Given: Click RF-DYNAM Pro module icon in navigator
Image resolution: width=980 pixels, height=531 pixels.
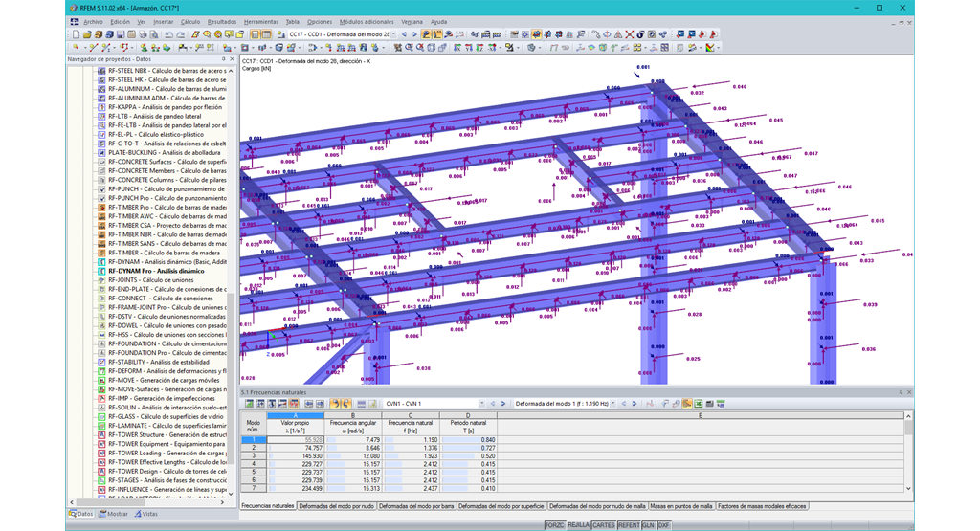Looking at the screenshot, I should 101,271.
